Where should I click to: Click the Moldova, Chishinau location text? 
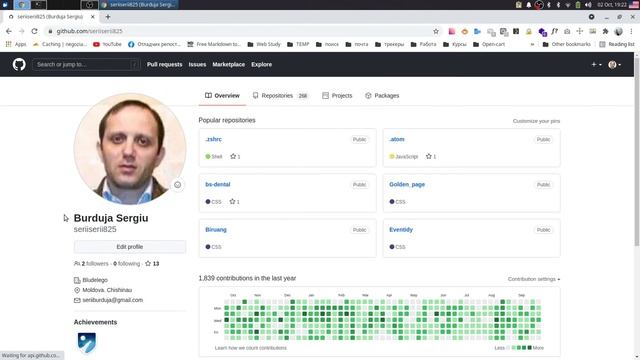(x=107, y=290)
